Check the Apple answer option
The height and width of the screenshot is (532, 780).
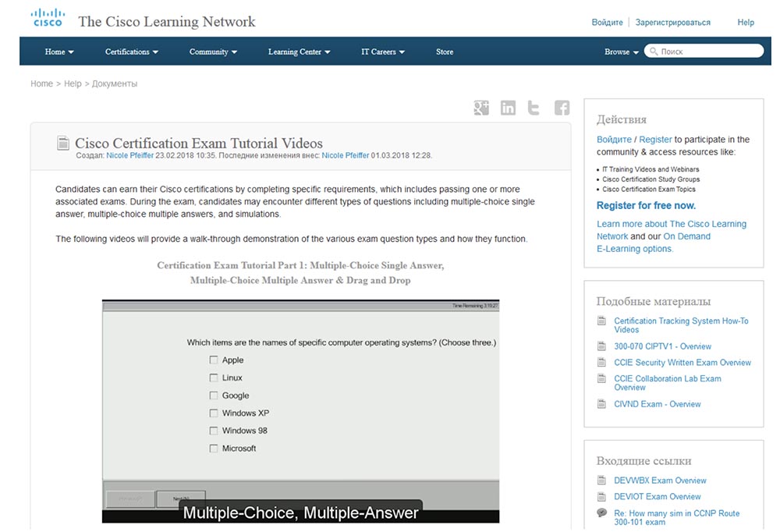tap(214, 360)
